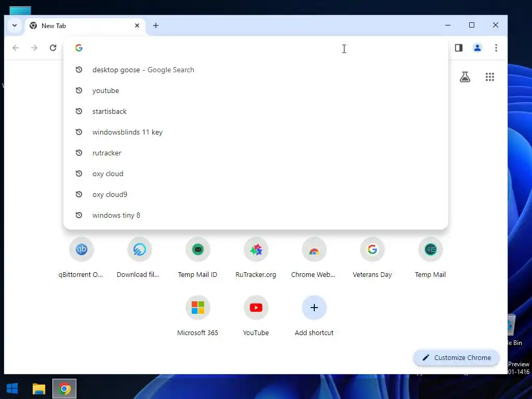The width and height of the screenshot is (532, 399).
Task: Choose the 'oxy cloud9' suggestion
Action: [256, 194]
